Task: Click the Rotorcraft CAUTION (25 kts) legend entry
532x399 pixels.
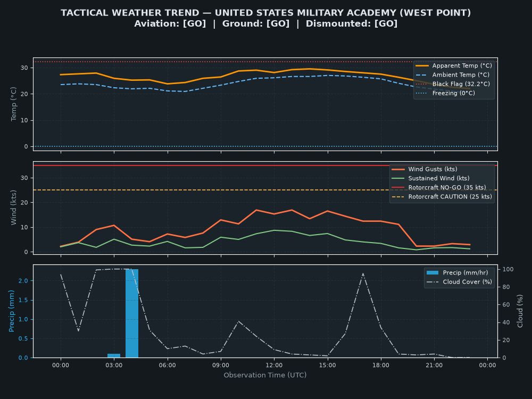Action: [442, 196]
